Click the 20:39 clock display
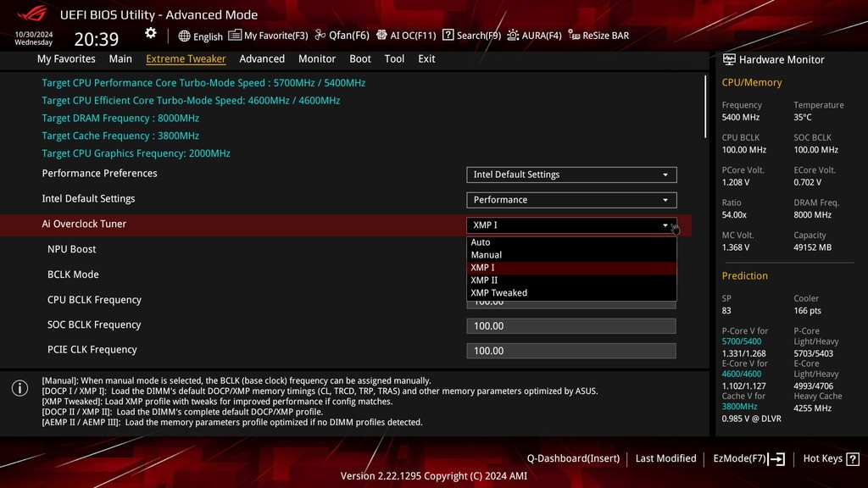868x488 pixels. [97, 39]
